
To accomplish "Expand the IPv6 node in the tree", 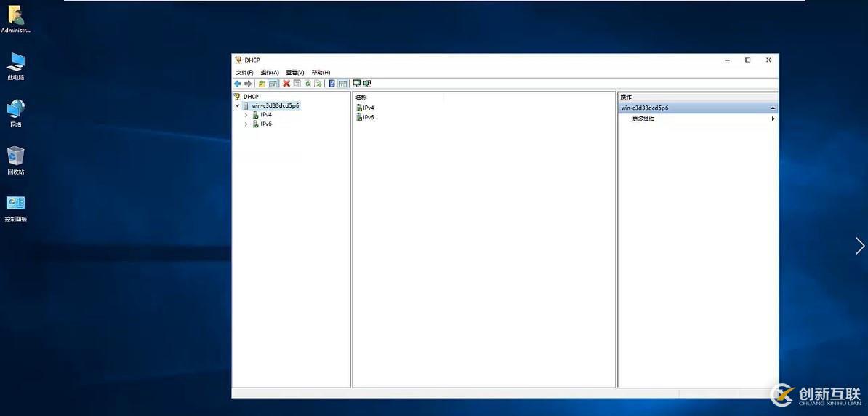I will click(x=246, y=124).
